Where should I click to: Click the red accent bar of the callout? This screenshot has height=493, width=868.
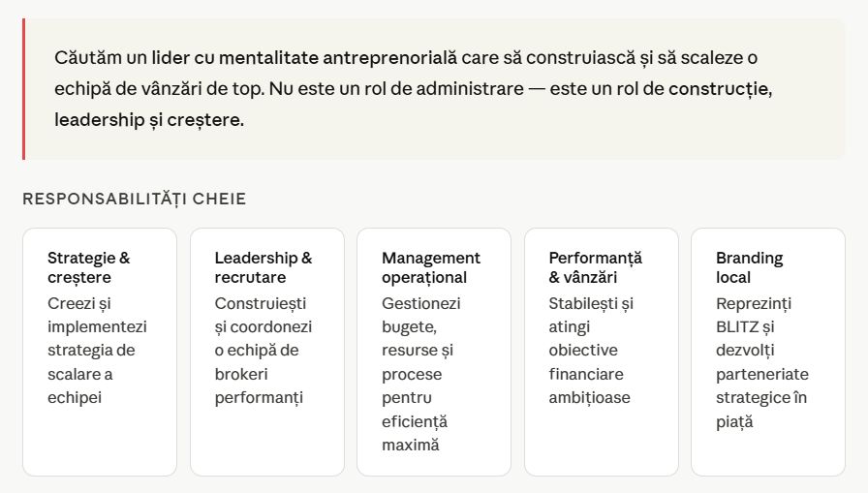(x=23, y=88)
